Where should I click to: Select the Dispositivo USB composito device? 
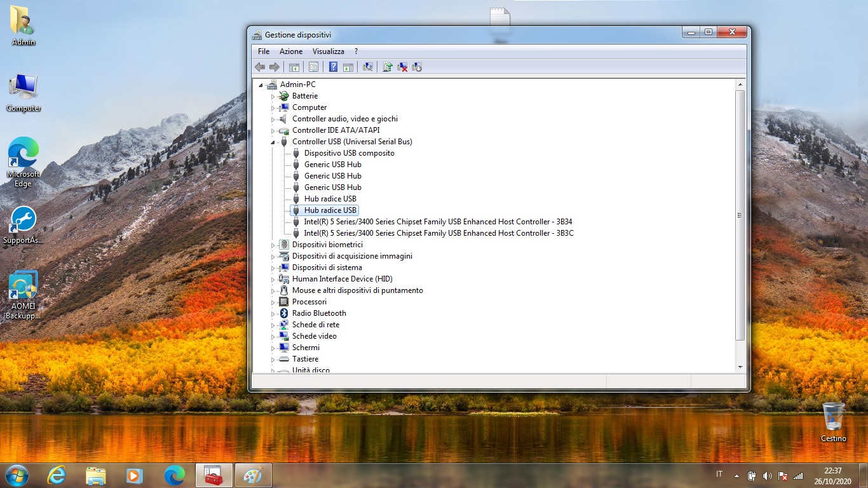(349, 153)
